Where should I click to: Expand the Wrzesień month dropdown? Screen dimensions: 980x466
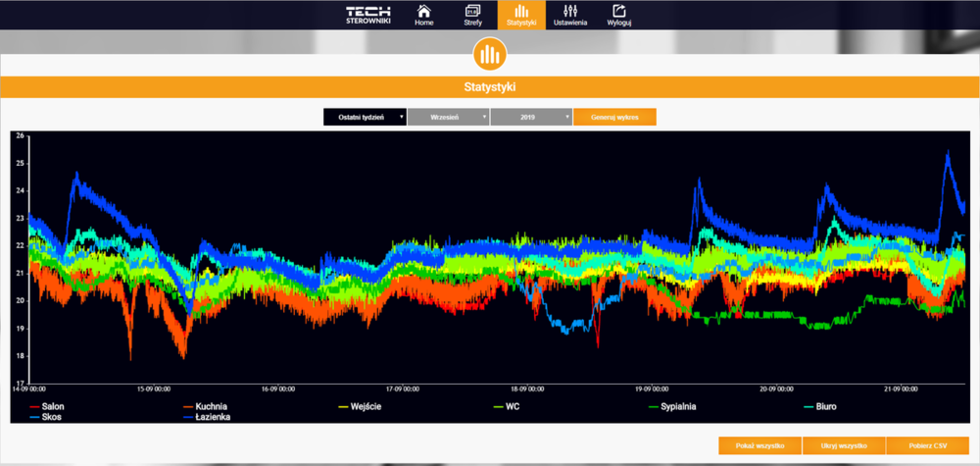coord(448,117)
